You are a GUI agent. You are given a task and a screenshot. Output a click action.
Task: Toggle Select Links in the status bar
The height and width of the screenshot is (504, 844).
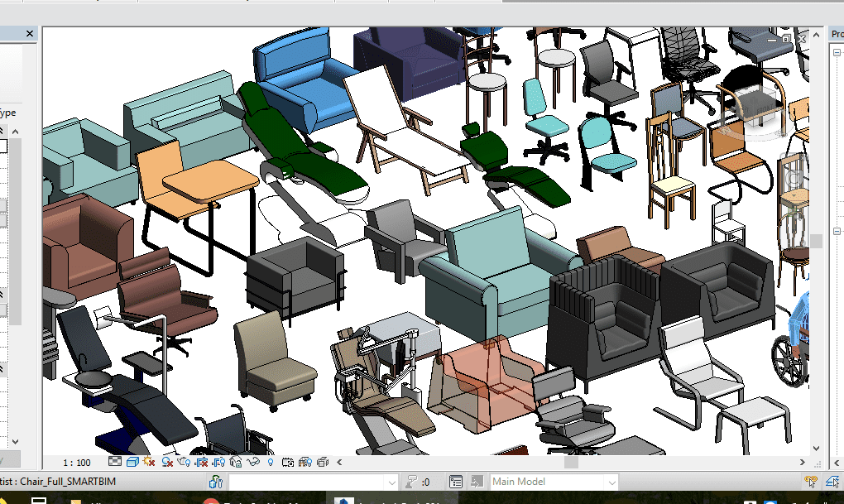[x=811, y=482]
